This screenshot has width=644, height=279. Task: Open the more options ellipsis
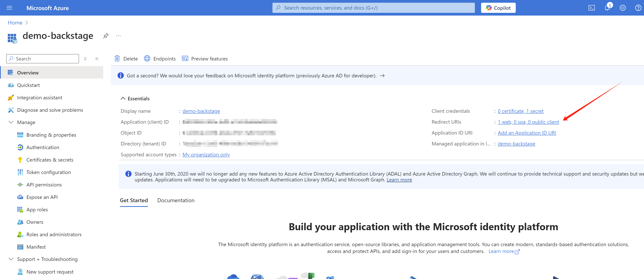pos(118,36)
